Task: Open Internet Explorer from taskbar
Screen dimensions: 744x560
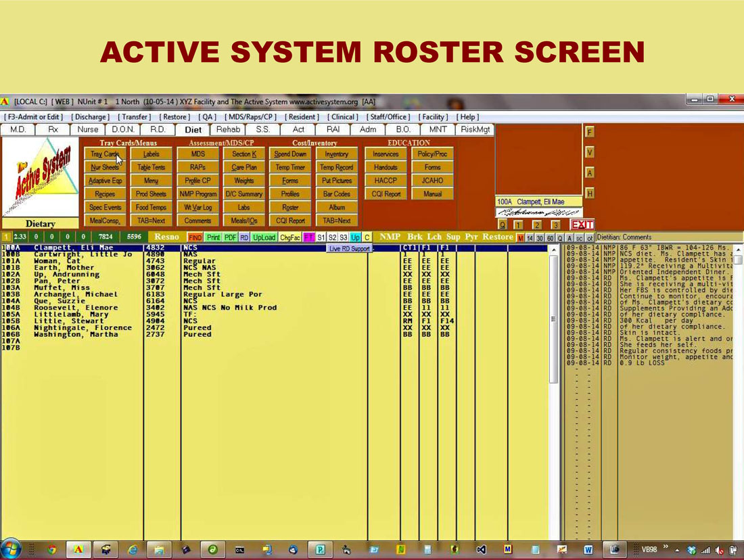Action: (133, 550)
